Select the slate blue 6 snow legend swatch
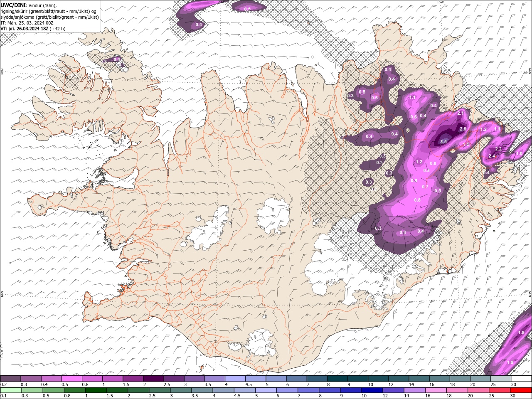This screenshot has width=532, height=399. point(297,378)
